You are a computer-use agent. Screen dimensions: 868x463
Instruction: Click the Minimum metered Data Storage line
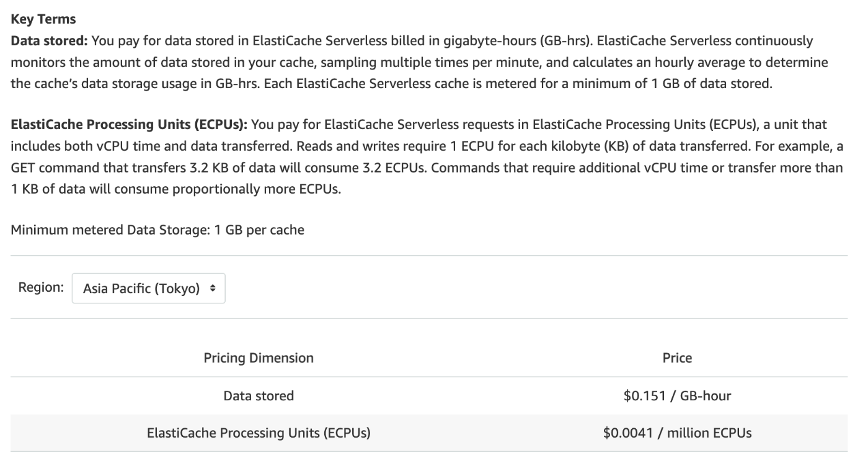coord(157,230)
